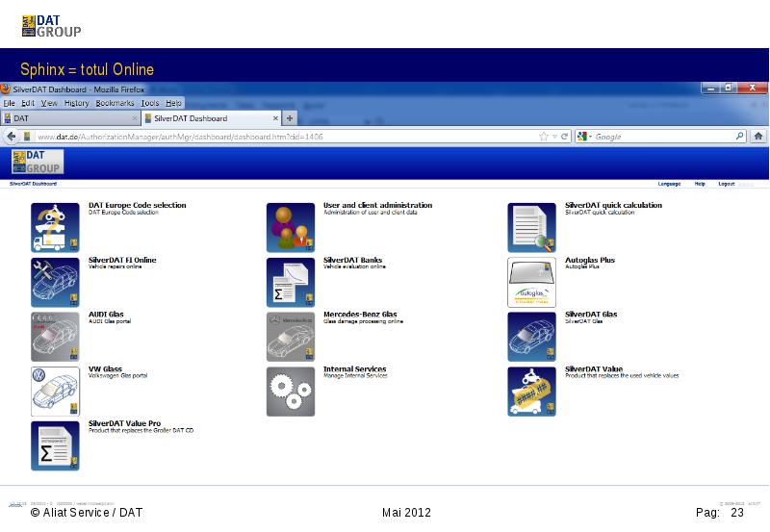Open the Mercedes-Benz Glas title link
Viewport: 770px width, 532px height.
click(x=360, y=314)
